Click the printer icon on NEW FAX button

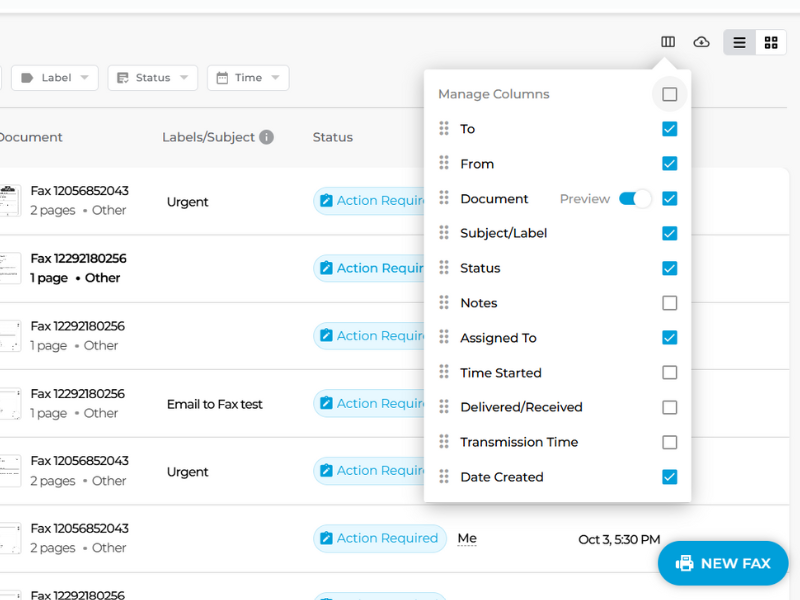tap(685, 563)
